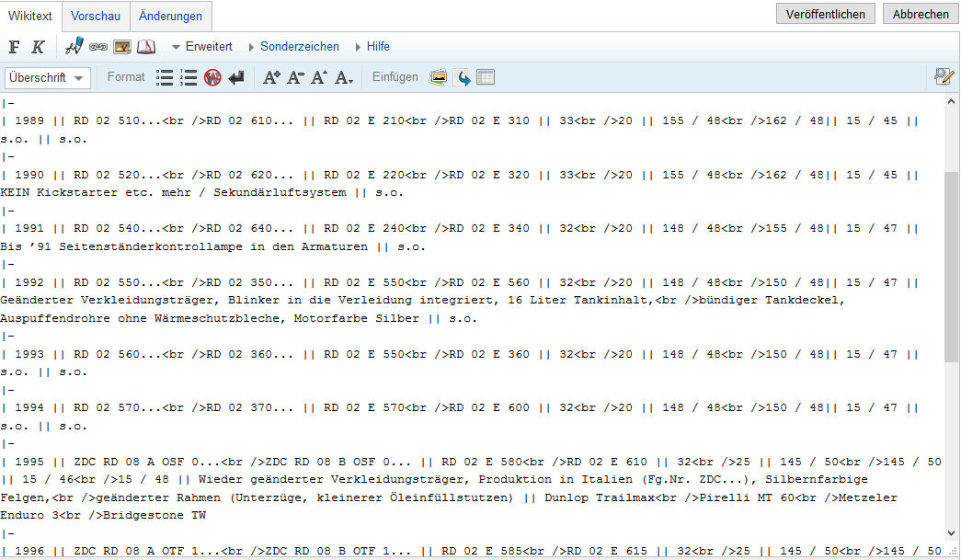Image resolution: width=961 pixels, height=560 pixels.
Task: Select the Wikitext tab
Action: (x=30, y=16)
